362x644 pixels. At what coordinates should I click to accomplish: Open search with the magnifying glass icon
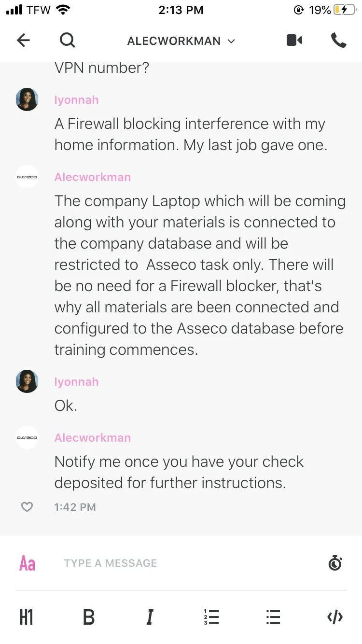click(68, 41)
